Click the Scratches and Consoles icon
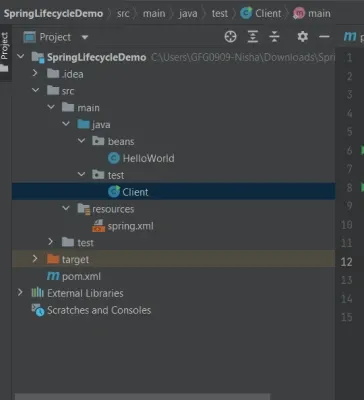 coord(38,310)
